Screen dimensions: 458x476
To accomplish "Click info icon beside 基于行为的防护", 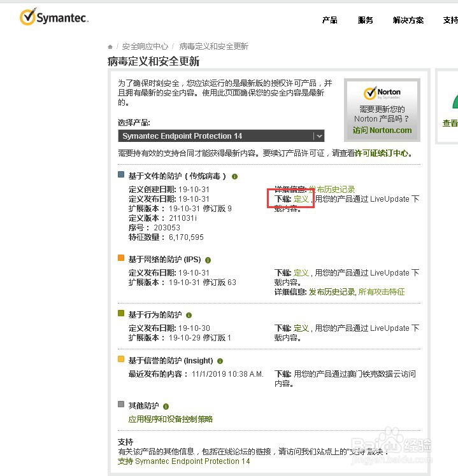I will [189, 316].
